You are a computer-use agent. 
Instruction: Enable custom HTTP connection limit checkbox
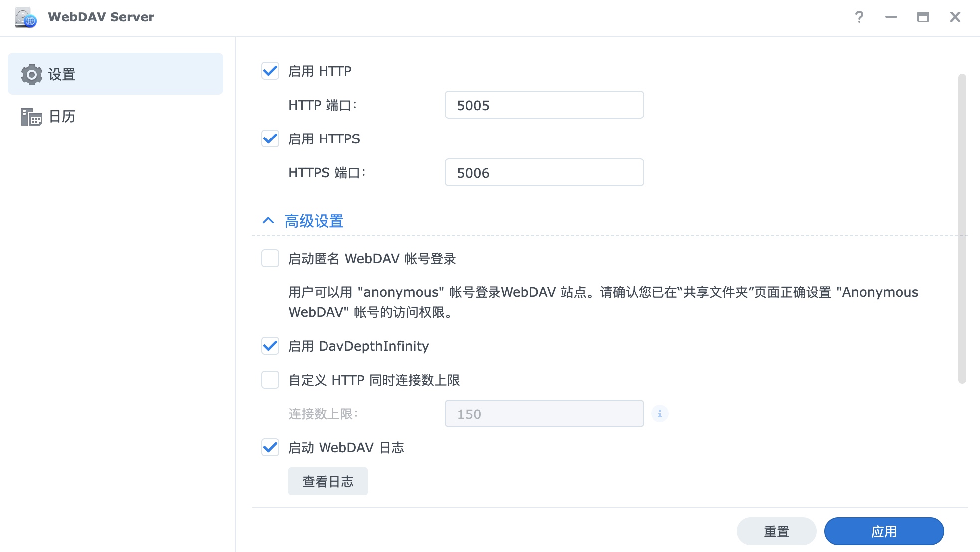[270, 380]
